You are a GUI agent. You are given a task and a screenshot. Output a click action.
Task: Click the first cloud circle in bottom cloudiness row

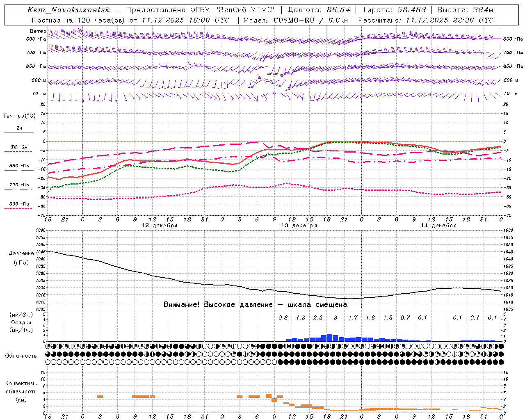[48, 362]
